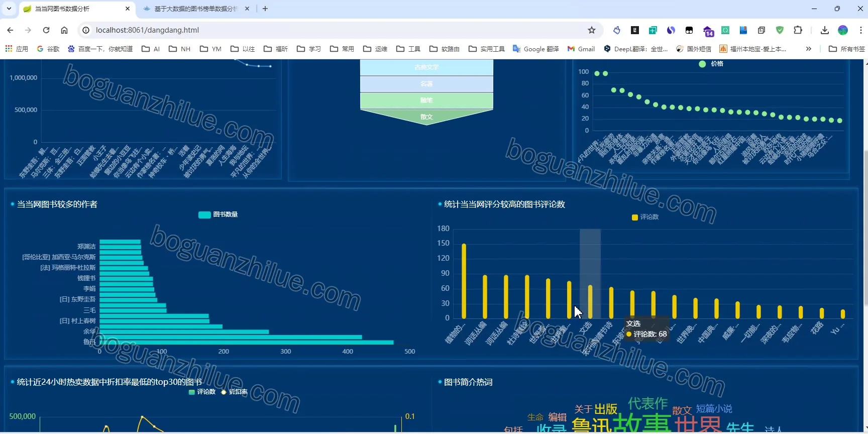Viewport: 868px width, 434px height.
Task: Show hidden bookmarks with the chevron
Action: pos(808,49)
